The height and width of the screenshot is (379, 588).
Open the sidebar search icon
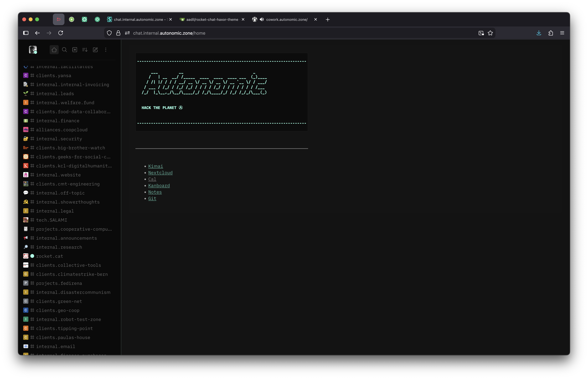click(64, 50)
